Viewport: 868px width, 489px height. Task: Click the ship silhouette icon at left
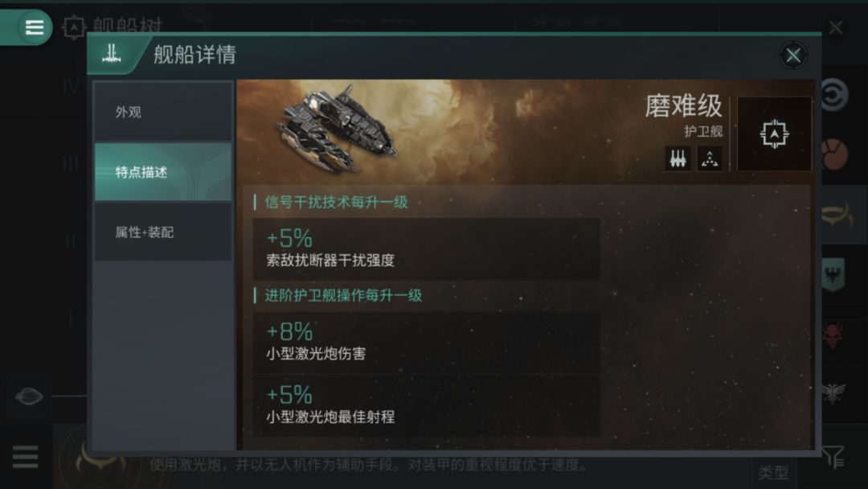(29, 396)
